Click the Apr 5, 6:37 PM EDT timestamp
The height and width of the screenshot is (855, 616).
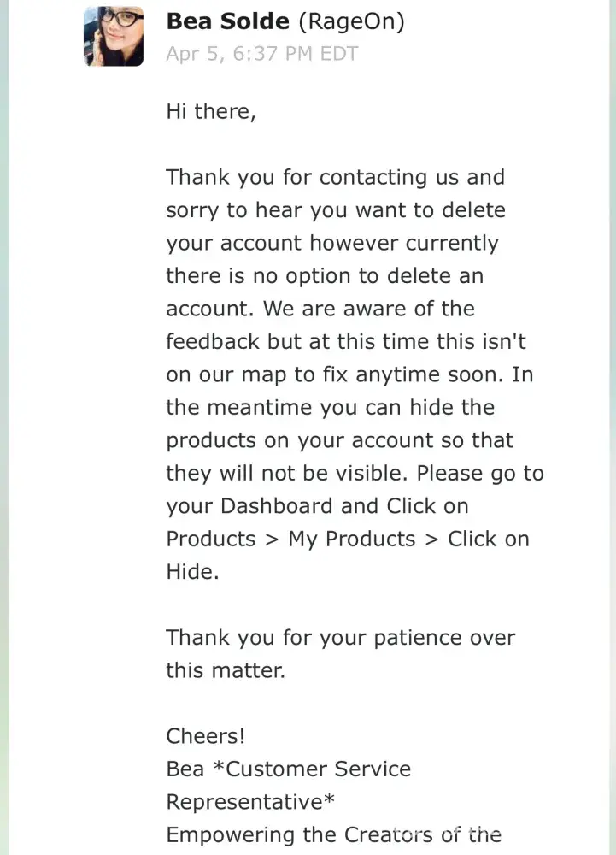pyautogui.click(x=261, y=54)
